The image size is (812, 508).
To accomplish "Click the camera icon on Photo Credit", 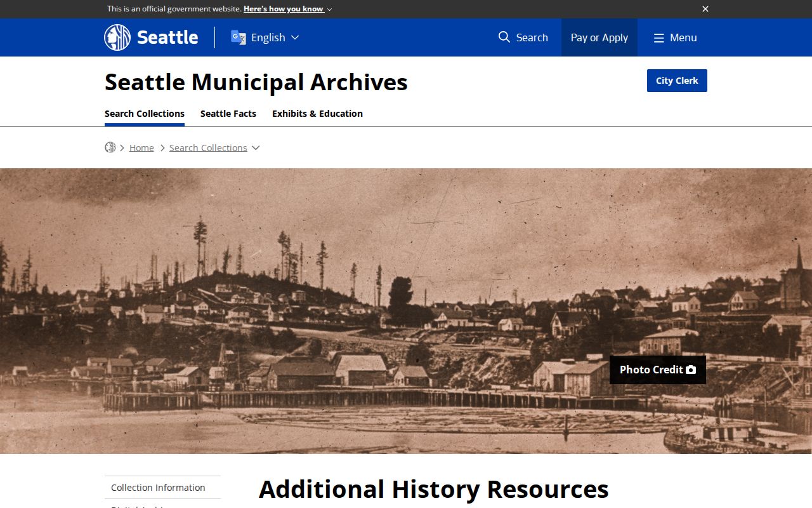I will [691, 370].
